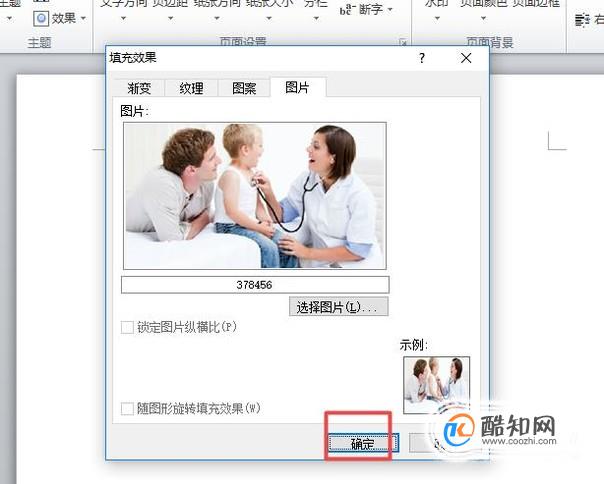
Task: Close the 填充效果 dialog with the X
Action: click(x=466, y=58)
